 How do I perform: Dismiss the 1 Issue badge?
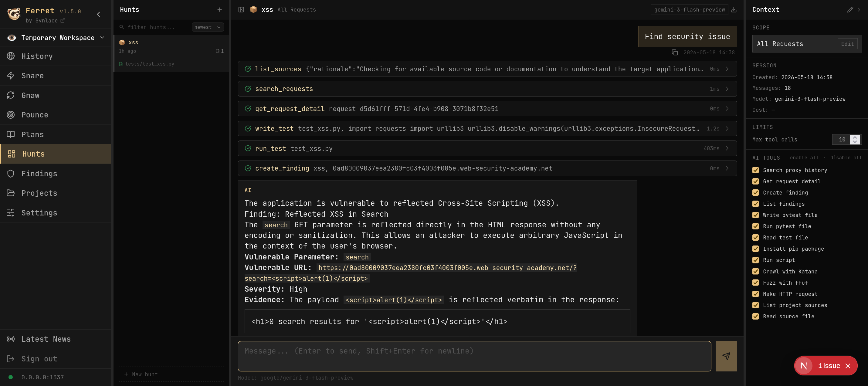click(x=848, y=366)
